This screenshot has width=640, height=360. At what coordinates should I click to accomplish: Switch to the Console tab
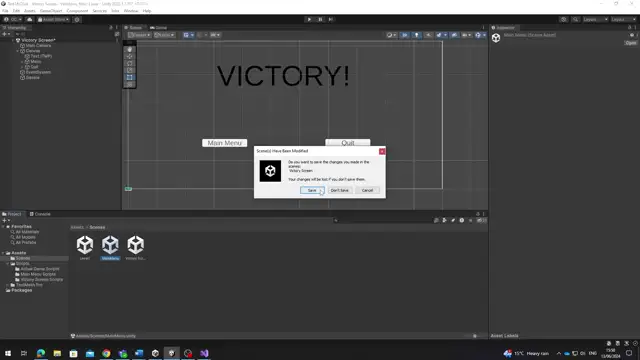click(x=40, y=214)
